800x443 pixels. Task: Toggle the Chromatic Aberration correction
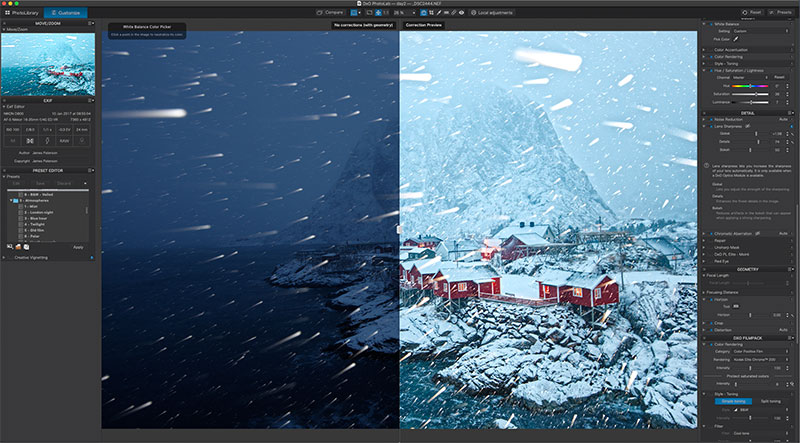point(710,233)
